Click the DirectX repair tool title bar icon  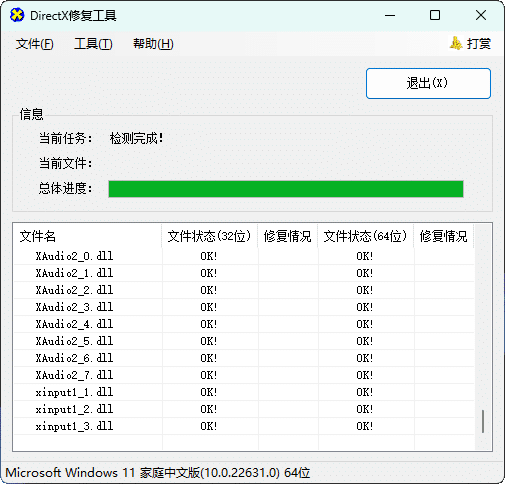coord(17,15)
